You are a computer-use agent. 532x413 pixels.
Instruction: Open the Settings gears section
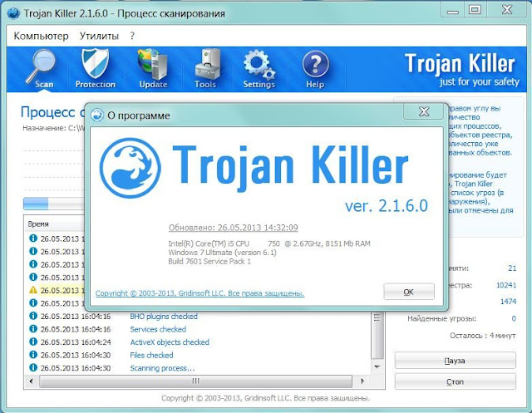coord(259,69)
